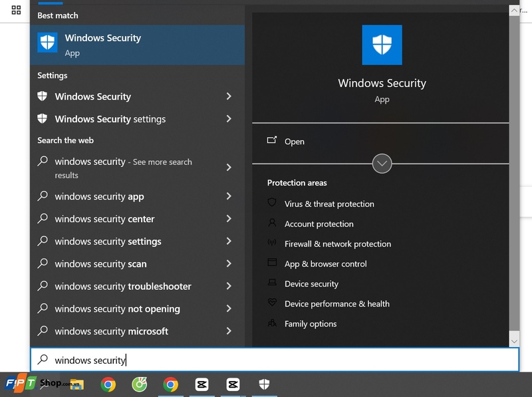The image size is (532, 397).
Task: Click the preview pane vertical scrollbar thumb
Action: point(514,173)
